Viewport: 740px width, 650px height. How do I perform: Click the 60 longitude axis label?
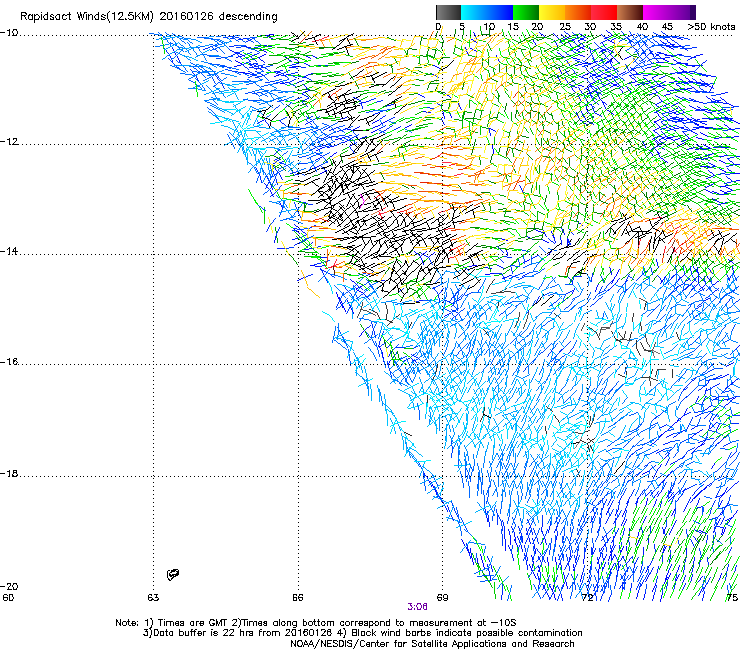click(x=8, y=598)
